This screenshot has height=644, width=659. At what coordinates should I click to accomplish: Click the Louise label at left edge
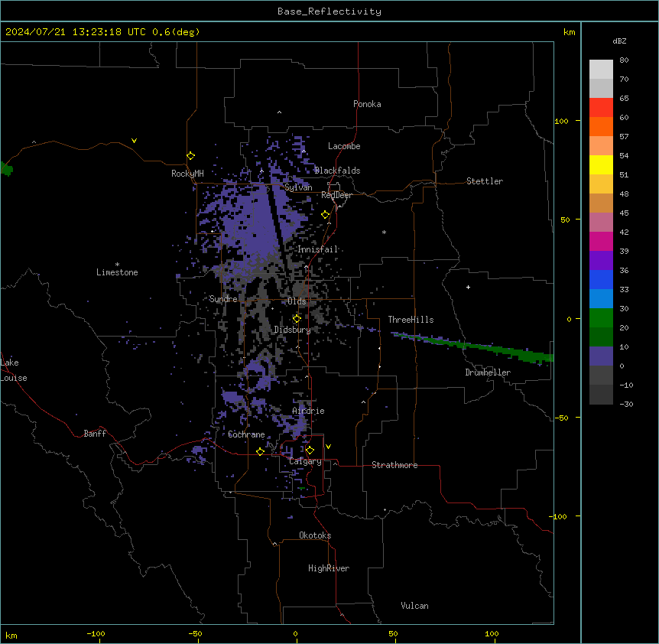coord(14,378)
